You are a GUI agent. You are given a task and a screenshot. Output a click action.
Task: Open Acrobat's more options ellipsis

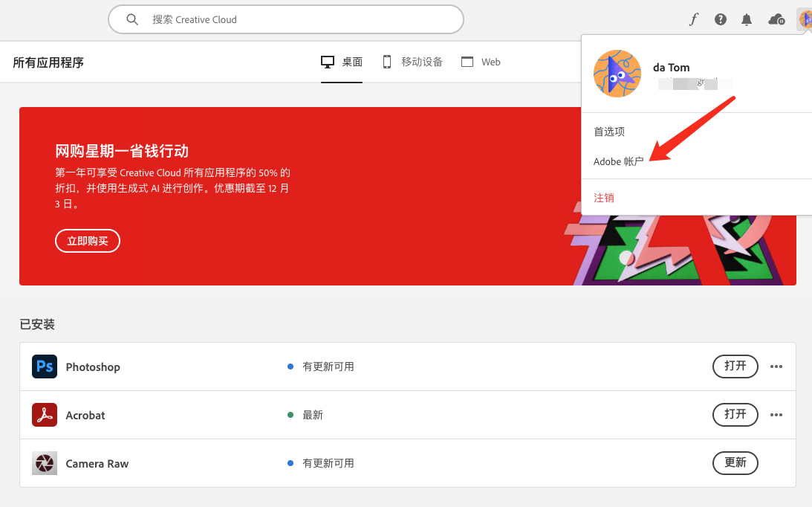(x=776, y=415)
